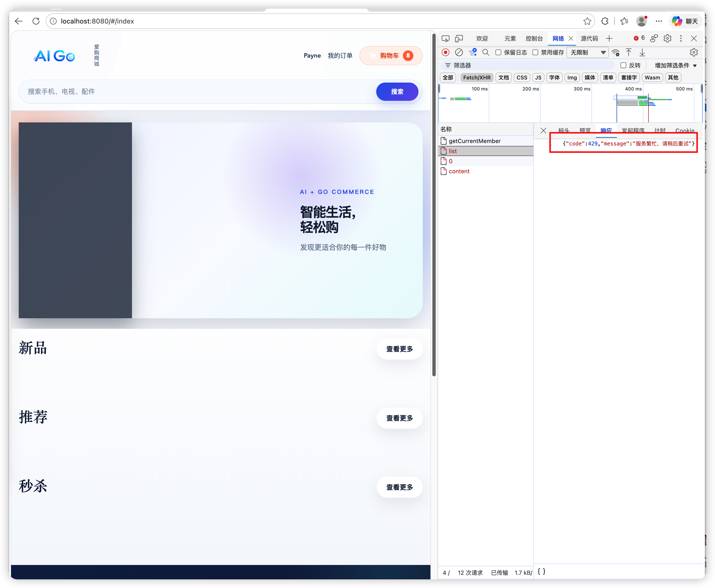Viewport: 715px width, 588px height.
Task: Import HAR file with upload arrow
Action: pos(629,53)
